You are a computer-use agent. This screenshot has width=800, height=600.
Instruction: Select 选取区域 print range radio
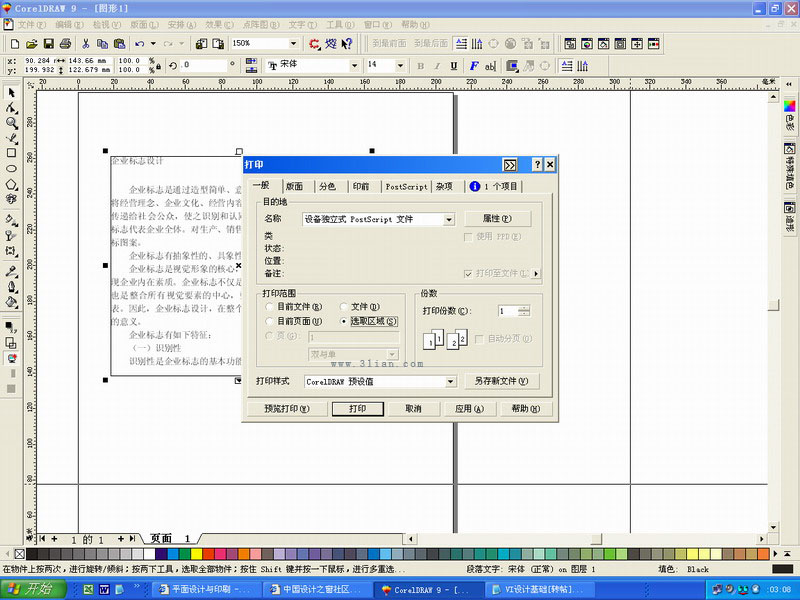point(369,321)
